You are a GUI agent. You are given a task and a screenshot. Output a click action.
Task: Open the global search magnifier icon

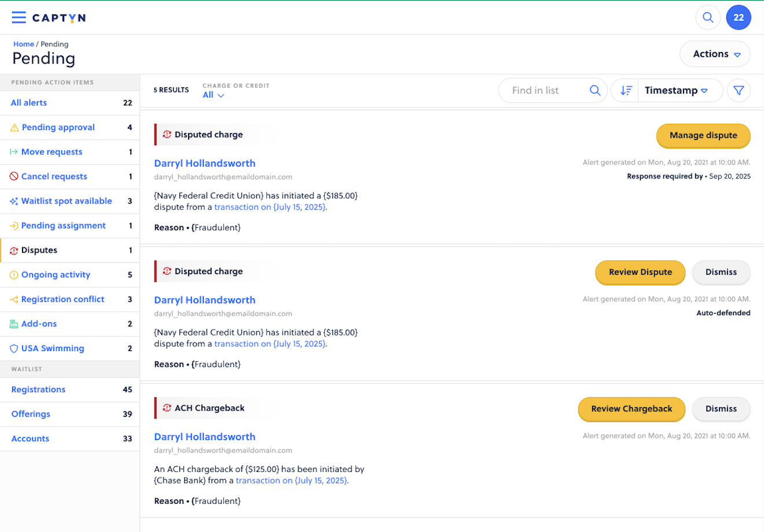[708, 17]
